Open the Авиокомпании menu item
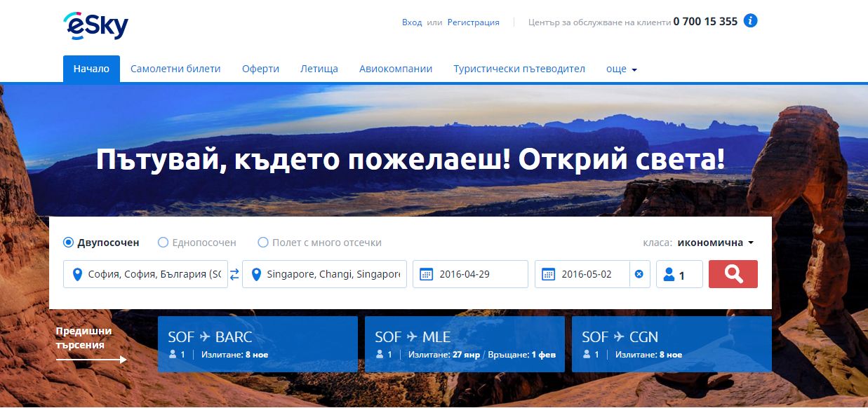Screen dimensions: 868x408 click(x=396, y=69)
